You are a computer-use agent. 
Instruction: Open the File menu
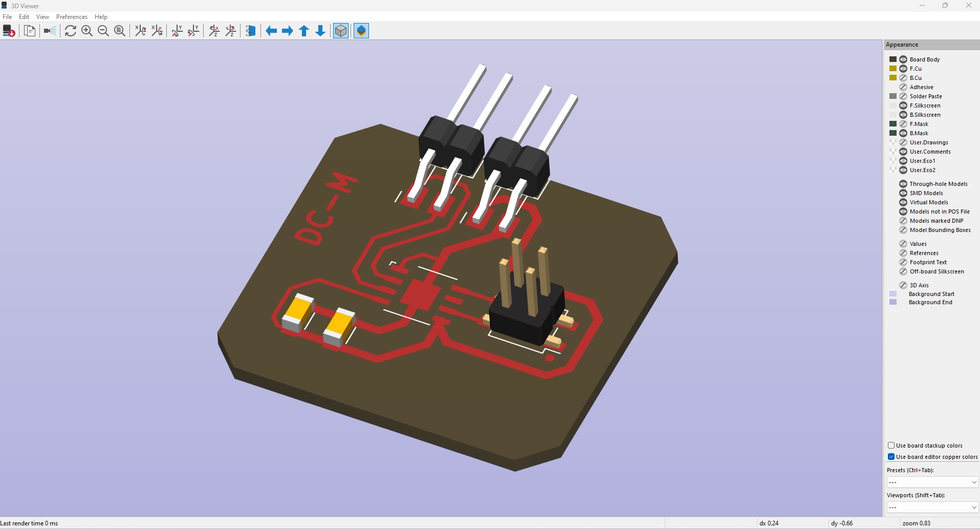pos(7,17)
